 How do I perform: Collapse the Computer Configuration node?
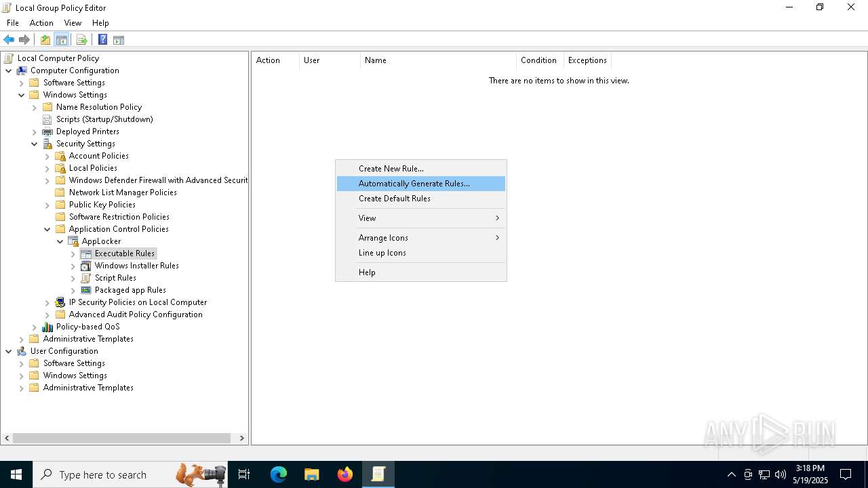click(9, 70)
